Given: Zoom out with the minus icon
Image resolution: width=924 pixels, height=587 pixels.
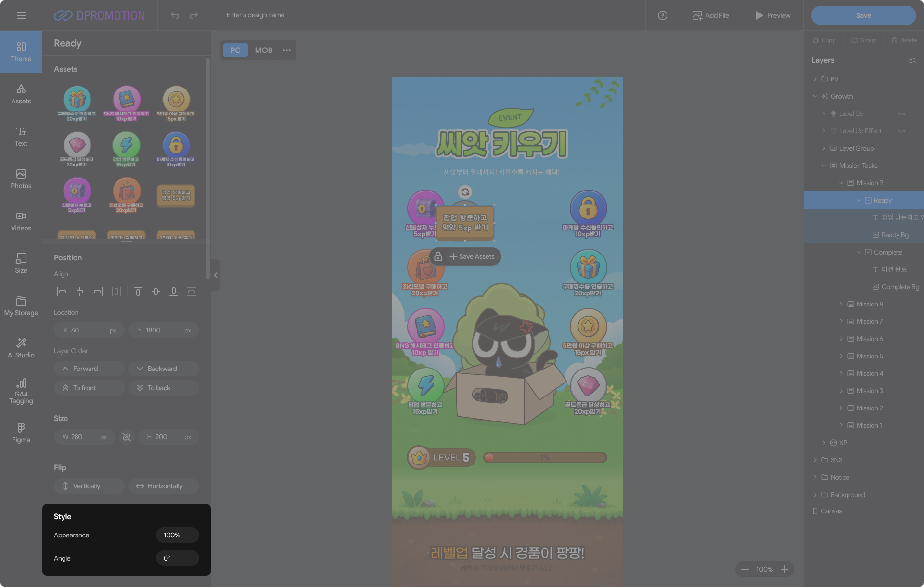Looking at the screenshot, I should pos(745,569).
